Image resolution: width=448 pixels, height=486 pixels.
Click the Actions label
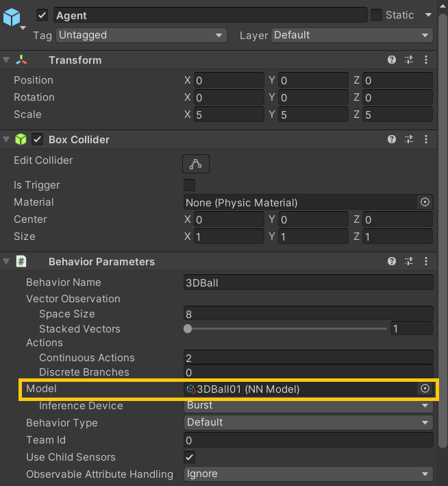pyautogui.click(x=45, y=343)
